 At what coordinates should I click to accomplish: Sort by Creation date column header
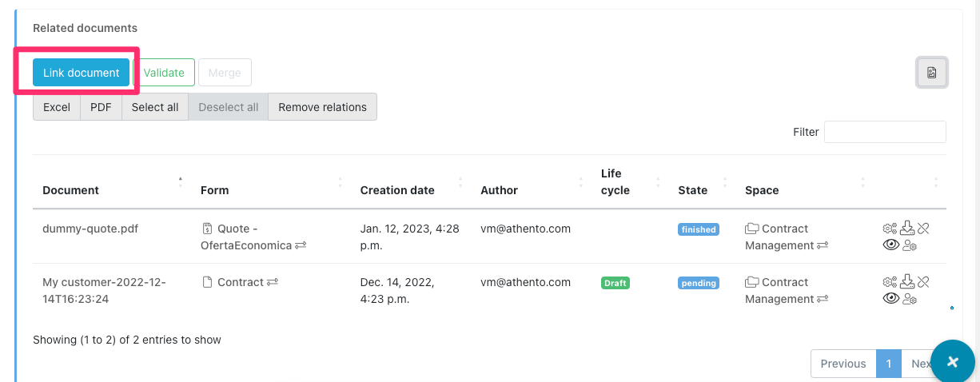[x=411, y=182]
